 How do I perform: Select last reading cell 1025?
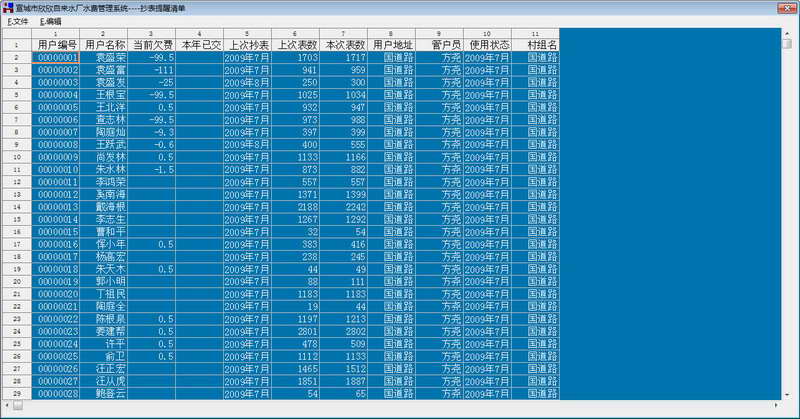pos(295,95)
